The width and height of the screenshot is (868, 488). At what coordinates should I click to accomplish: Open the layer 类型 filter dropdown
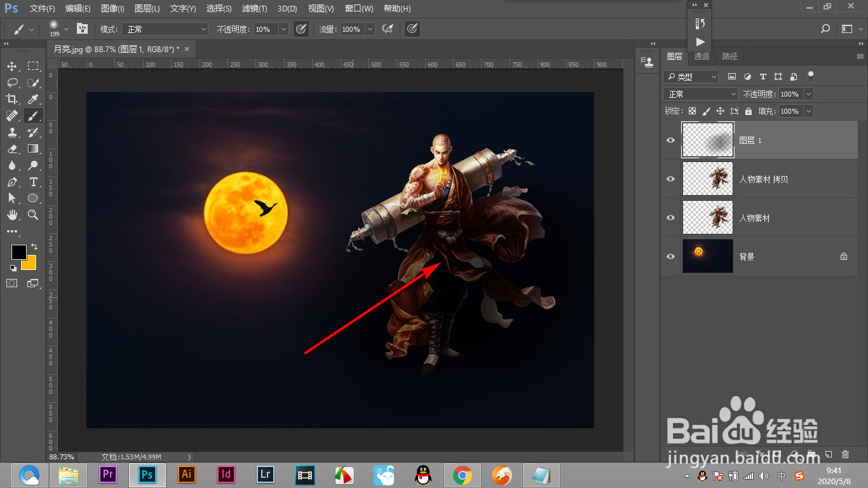[x=691, y=77]
